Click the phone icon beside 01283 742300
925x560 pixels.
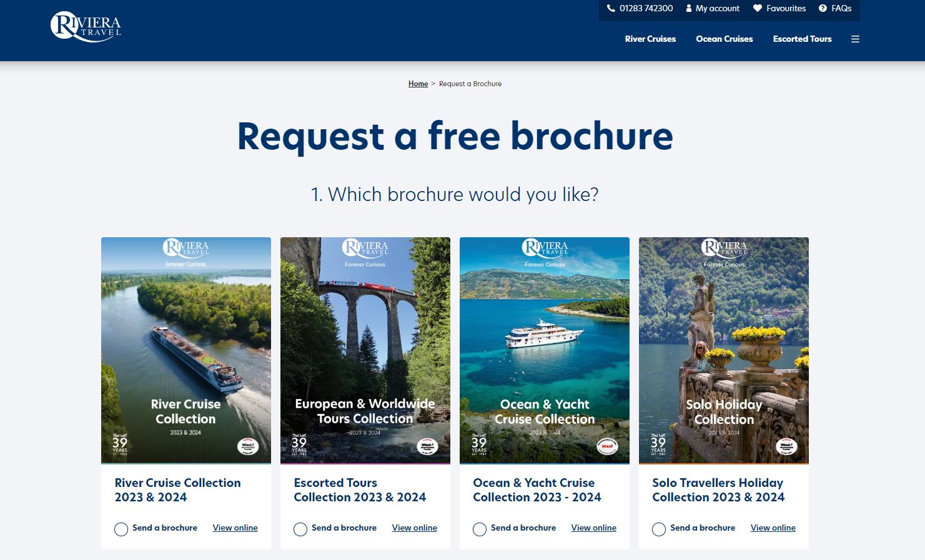(x=611, y=9)
